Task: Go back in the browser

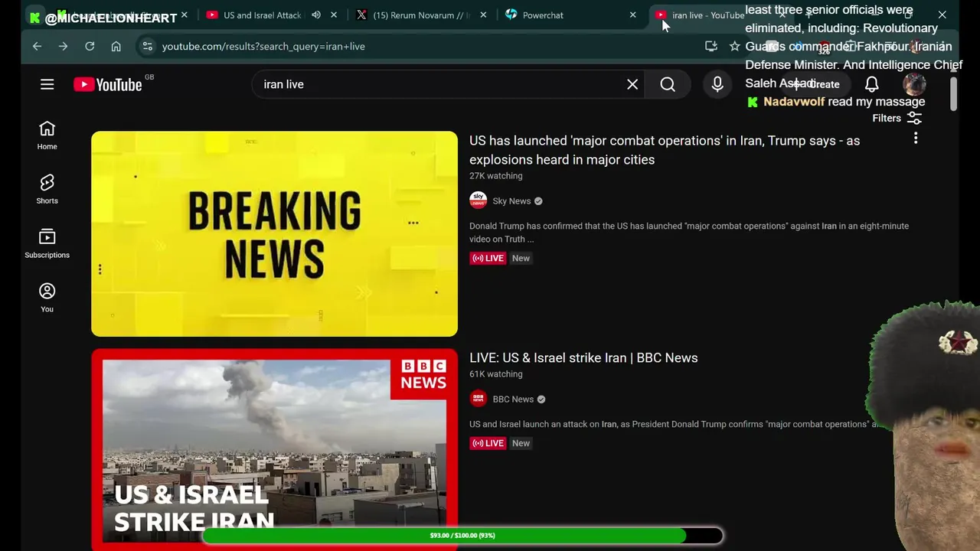Action: pyautogui.click(x=37, y=46)
